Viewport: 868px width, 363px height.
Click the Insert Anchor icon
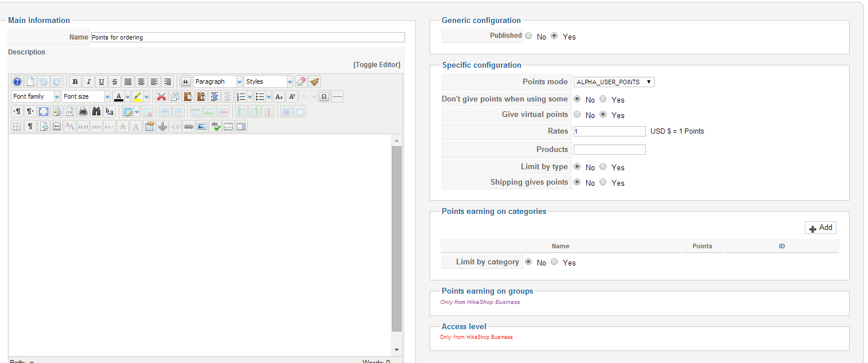[162, 126]
